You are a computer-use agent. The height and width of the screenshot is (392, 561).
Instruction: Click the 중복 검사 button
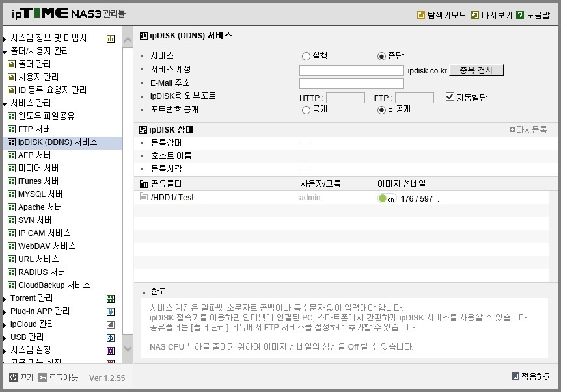point(476,70)
